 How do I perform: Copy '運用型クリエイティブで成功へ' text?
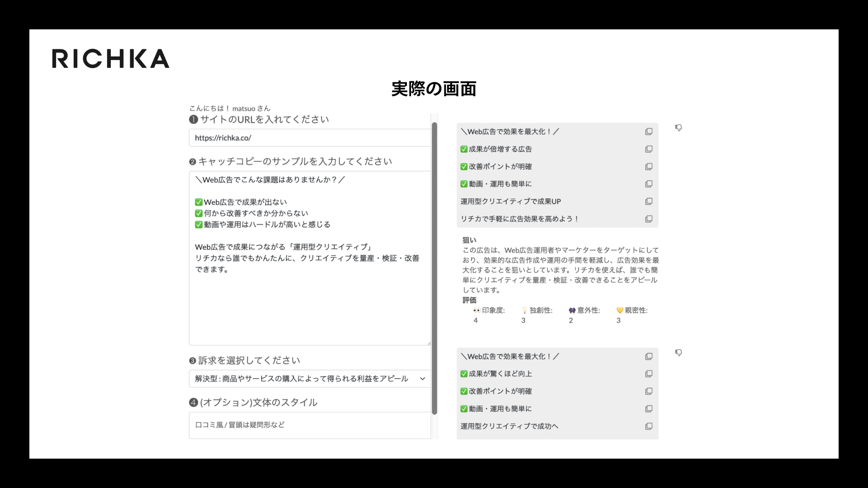[x=649, y=426]
